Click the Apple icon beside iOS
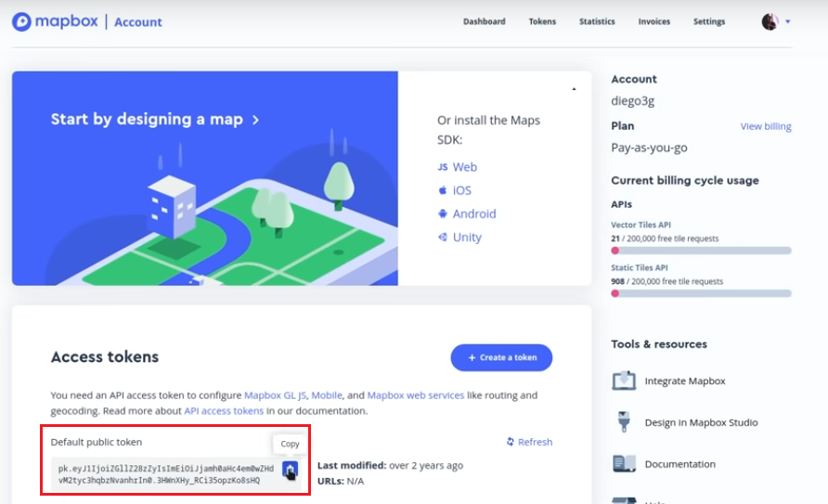This screenshot has width=828, height=504. click(443, 190)
